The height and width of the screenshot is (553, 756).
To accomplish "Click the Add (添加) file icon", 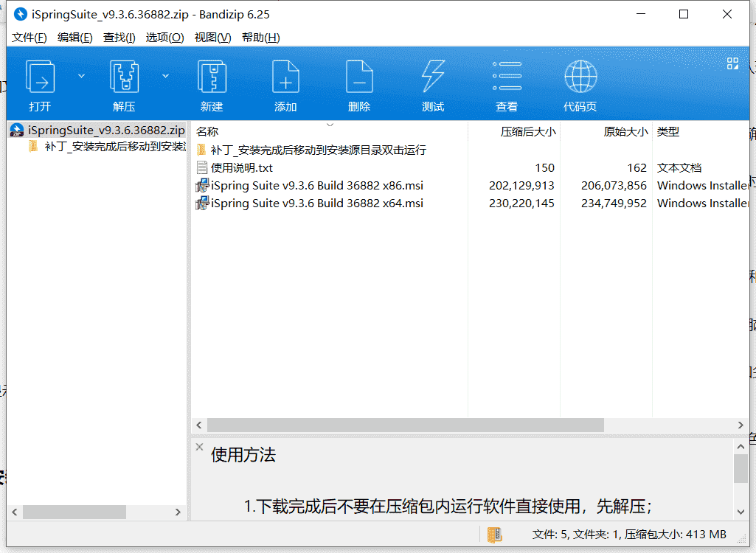I will [x=285, y=76].
